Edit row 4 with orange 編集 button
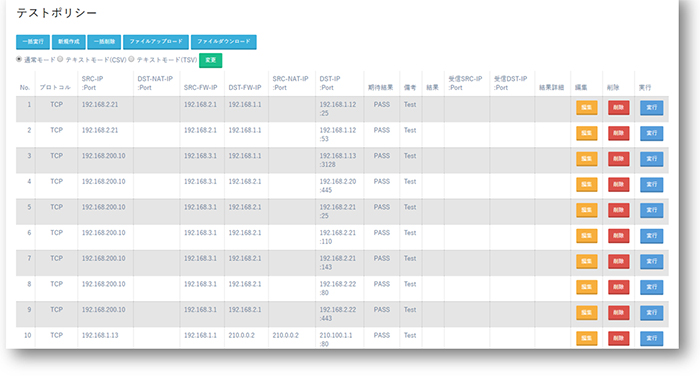Image resolution: width=700 pixels, height=376 pixels. 587,184
